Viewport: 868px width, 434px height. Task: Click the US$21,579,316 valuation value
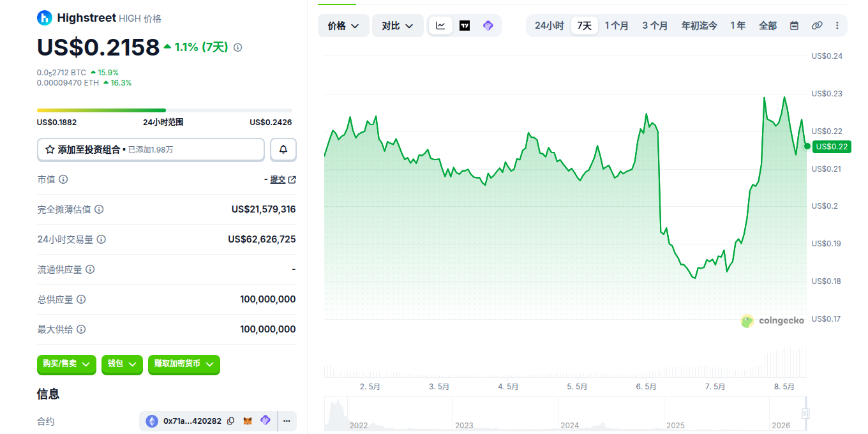pyautogui.click(x=264, y=209)
